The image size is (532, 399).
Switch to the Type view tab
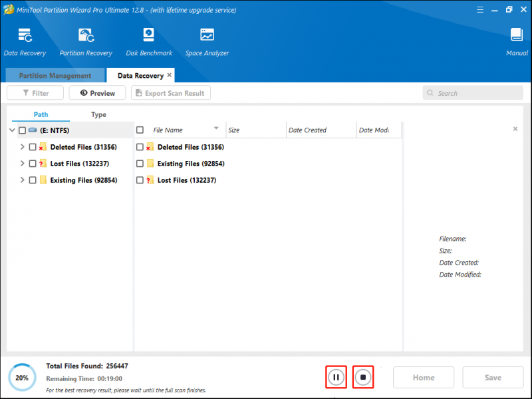(98, 114)
